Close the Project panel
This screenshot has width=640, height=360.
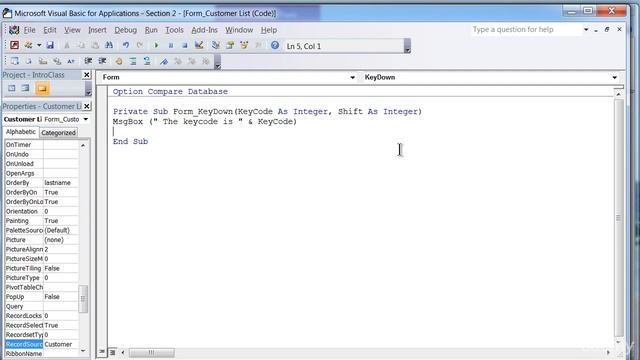(x=87, y=75)
